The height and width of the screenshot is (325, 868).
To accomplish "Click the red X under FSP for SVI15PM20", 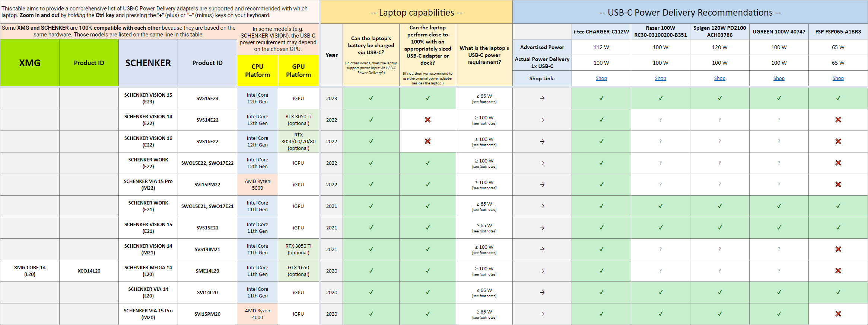I will [838, 314].
